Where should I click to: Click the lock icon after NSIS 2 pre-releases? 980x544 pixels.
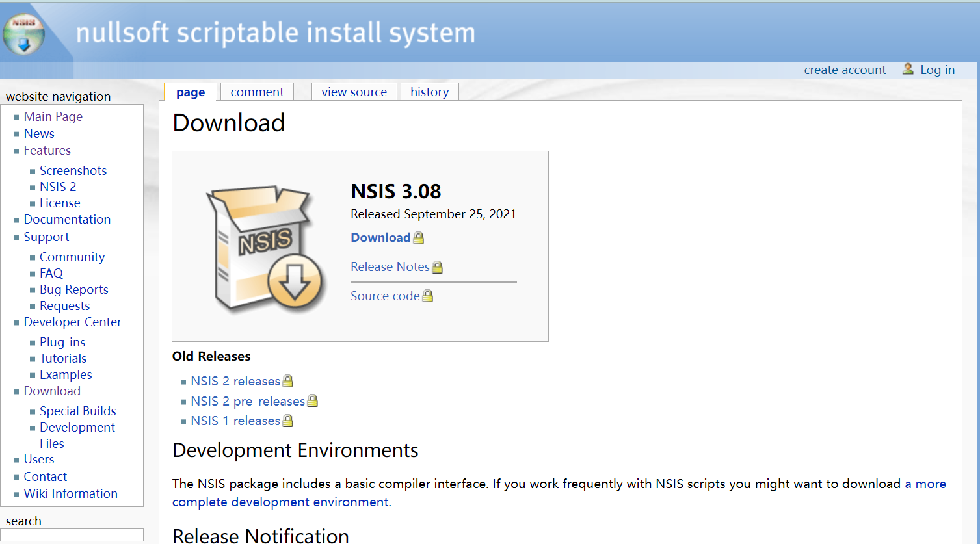tap(312, 401)
